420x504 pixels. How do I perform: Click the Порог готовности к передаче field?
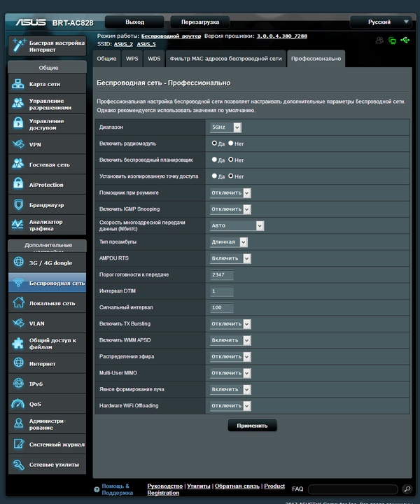point(222,275)
